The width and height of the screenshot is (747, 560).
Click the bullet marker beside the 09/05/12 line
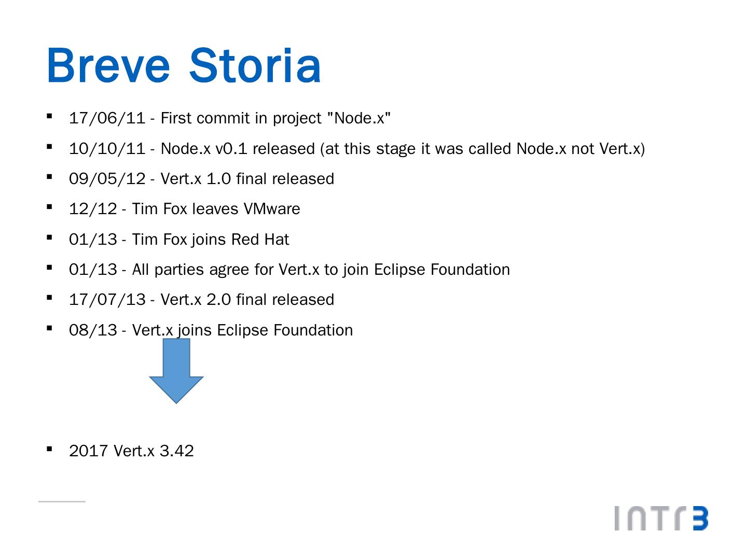tap(50, 177)
